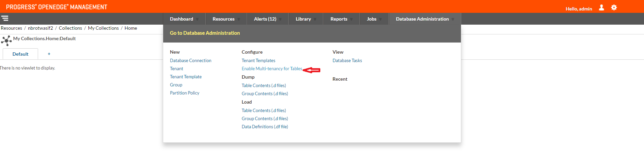Open the Dashboard menu
Image resolution: width=644 pixels, height=161 pixels.
[181, 19]
